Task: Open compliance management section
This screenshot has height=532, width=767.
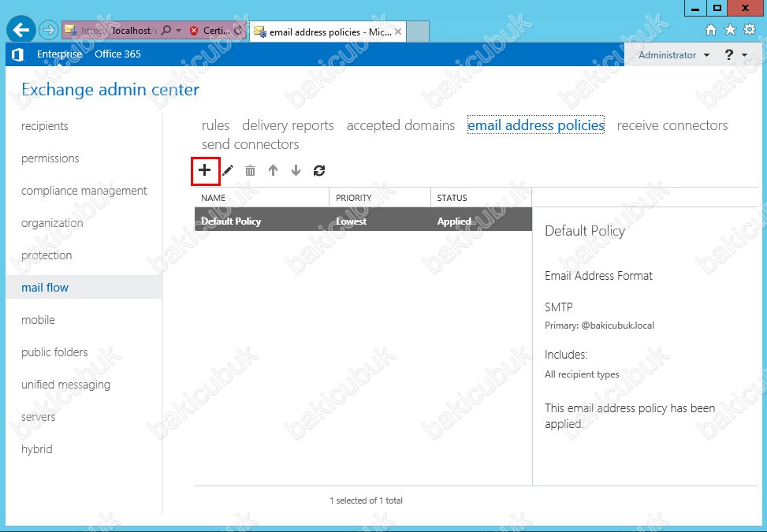Action: tap(84, 191)
